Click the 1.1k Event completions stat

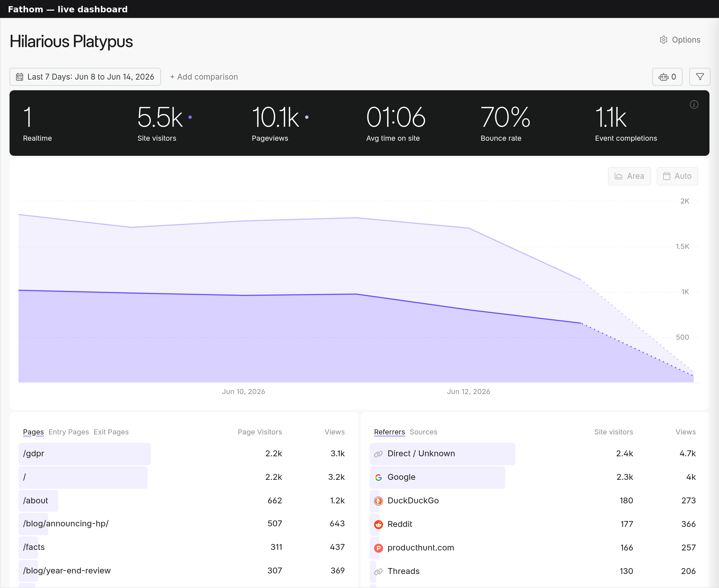(x=611, y=117)
